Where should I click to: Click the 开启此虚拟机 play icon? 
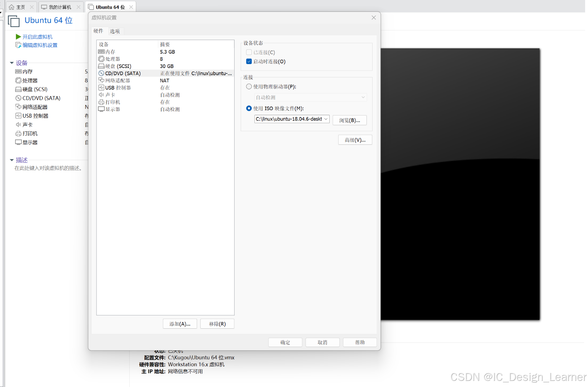pos(18,36)
